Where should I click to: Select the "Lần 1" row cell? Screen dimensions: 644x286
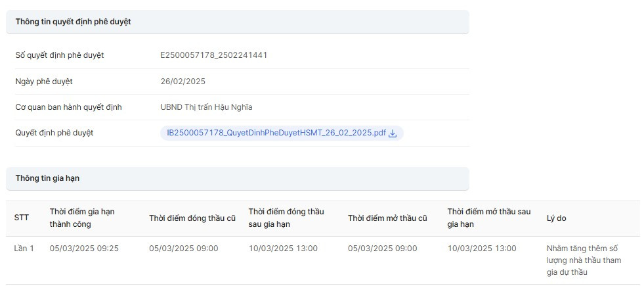pos(24,249)
